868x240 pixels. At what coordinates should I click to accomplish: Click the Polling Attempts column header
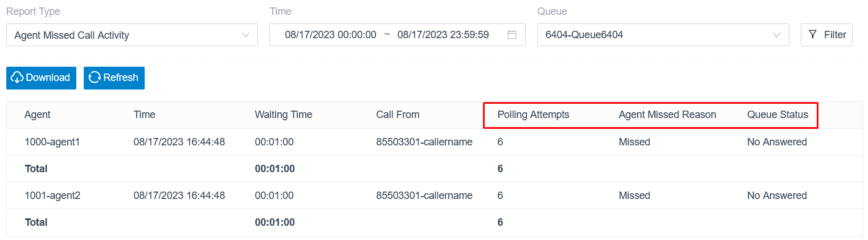click(533, 115)
